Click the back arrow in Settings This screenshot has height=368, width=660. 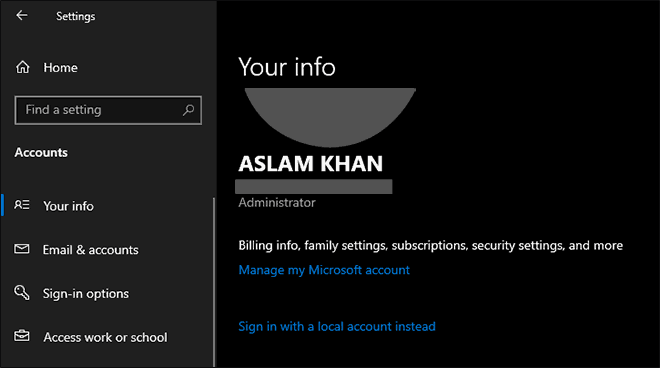[x=21, y=16]
